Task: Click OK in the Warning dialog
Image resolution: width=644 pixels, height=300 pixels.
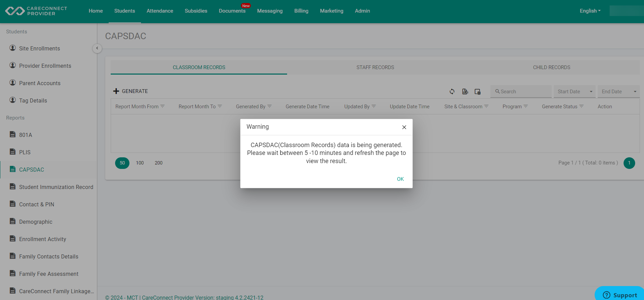Action: pos(400,179)
